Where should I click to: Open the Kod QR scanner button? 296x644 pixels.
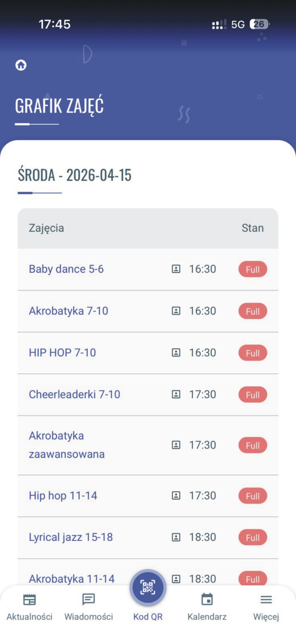click(x=148, y=587)
